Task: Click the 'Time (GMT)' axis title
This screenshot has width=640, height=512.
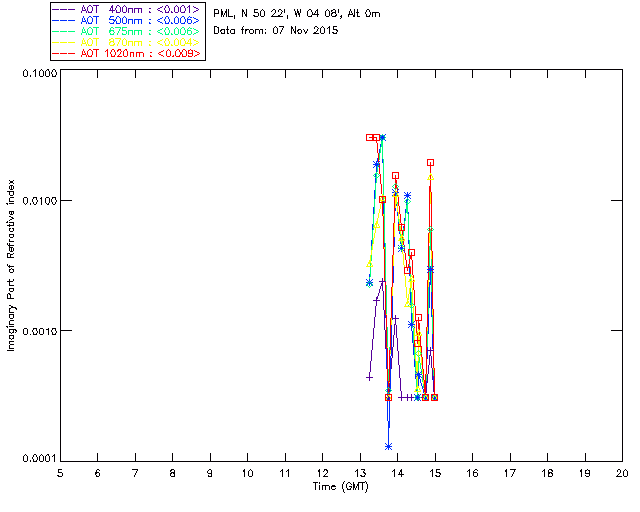Action: tap(341, 487)
